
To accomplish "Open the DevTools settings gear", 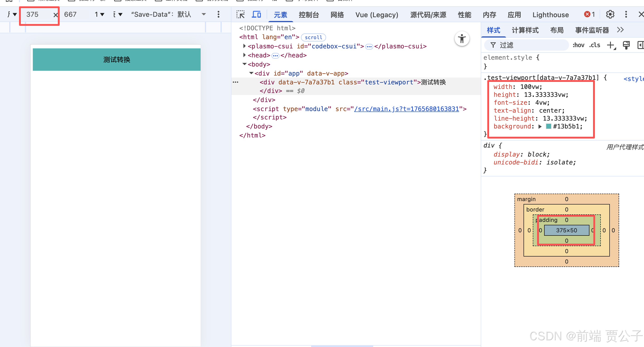I will (610, 14).
